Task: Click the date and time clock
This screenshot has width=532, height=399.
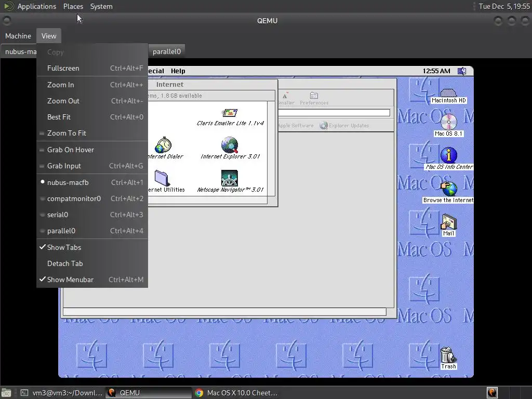Action: pos(504,6)
